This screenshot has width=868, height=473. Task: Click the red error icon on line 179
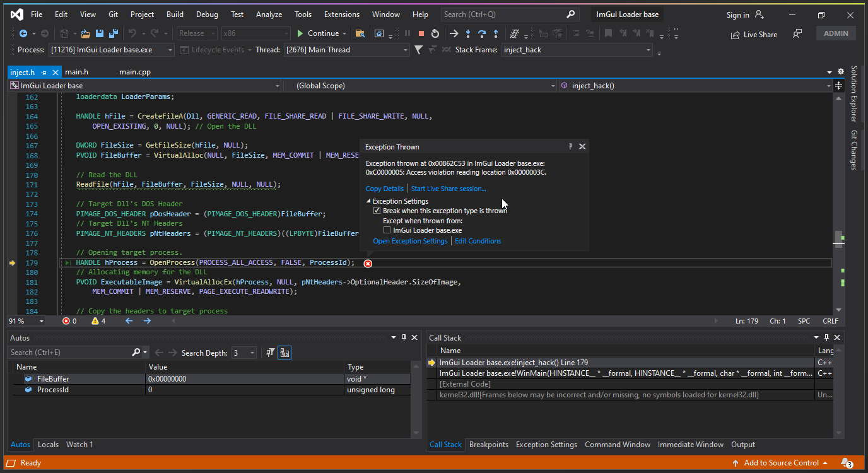(368, 263)
